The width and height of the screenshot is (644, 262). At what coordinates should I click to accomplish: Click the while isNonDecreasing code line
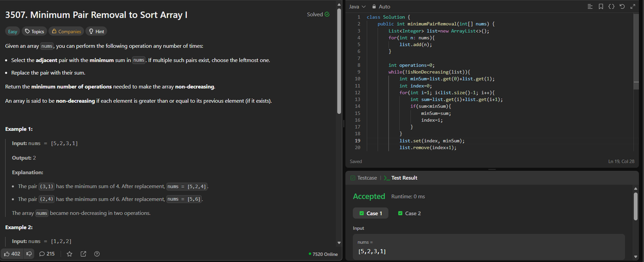coord(429,71)
